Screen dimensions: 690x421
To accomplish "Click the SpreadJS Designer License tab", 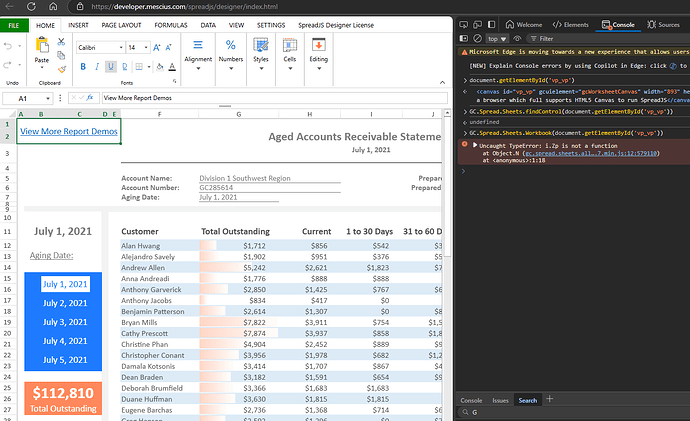I will point(336,25).
